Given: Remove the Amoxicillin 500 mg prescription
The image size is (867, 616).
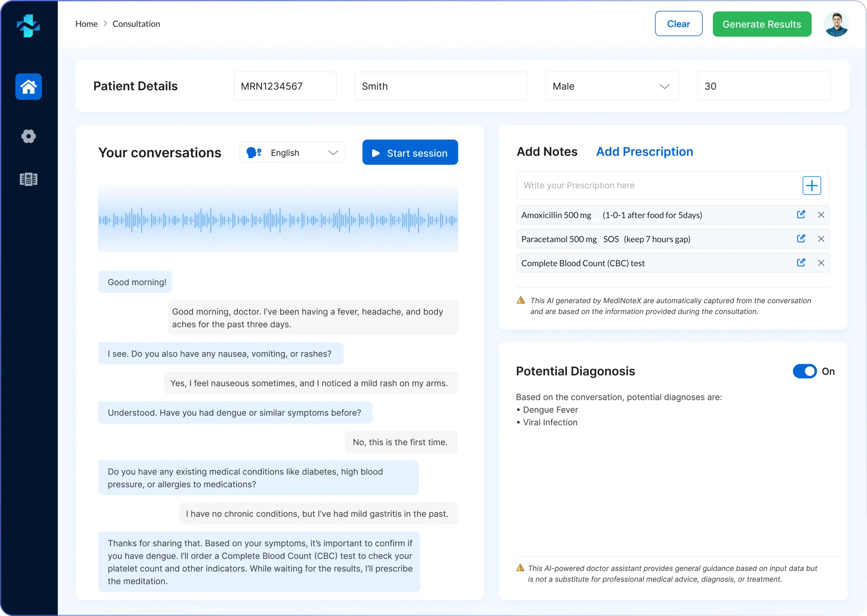Looking at the screenshot, I should [x=821, y=215].
